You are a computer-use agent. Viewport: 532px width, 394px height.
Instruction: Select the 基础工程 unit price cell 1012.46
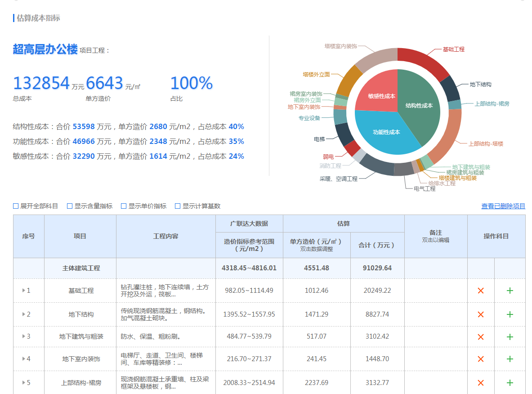[x=317, y=291]
